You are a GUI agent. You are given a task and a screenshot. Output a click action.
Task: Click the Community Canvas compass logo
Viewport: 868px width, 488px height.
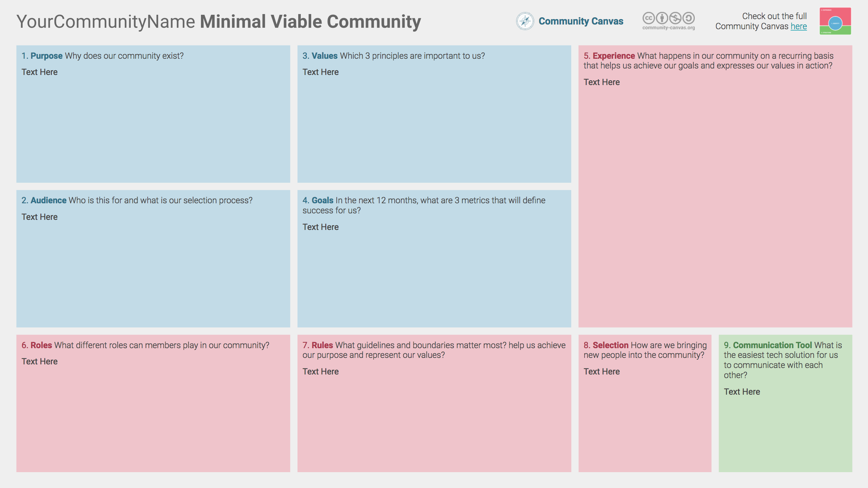pyautogui.click(x=525, y=21)
